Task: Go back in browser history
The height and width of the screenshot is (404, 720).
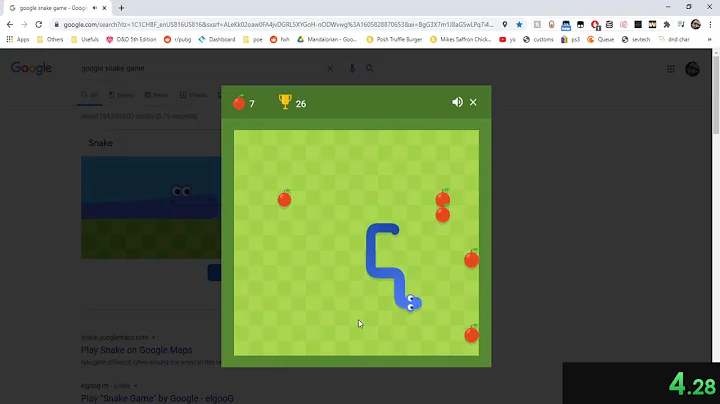Action: coord(10,24)
